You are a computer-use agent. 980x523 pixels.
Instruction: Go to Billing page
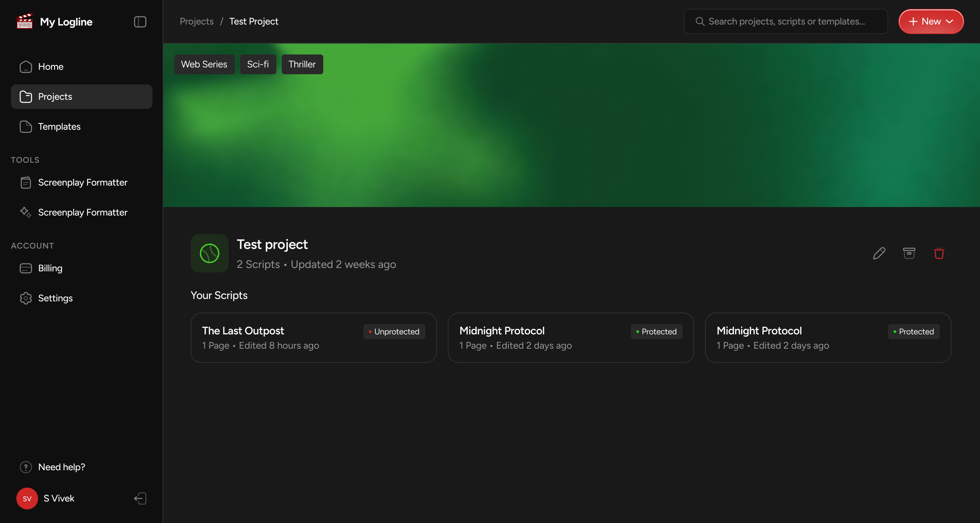pos(81,268)
